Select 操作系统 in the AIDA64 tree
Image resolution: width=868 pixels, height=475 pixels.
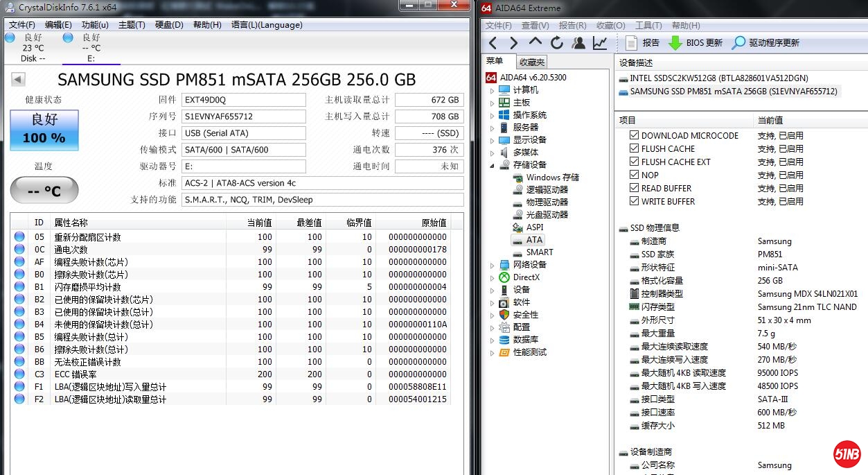click(529, 115)
